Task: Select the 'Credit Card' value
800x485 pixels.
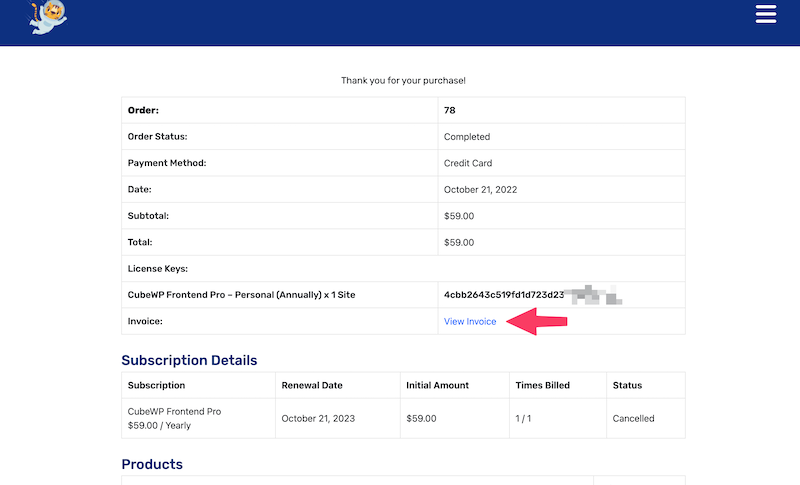Action: 468,163
